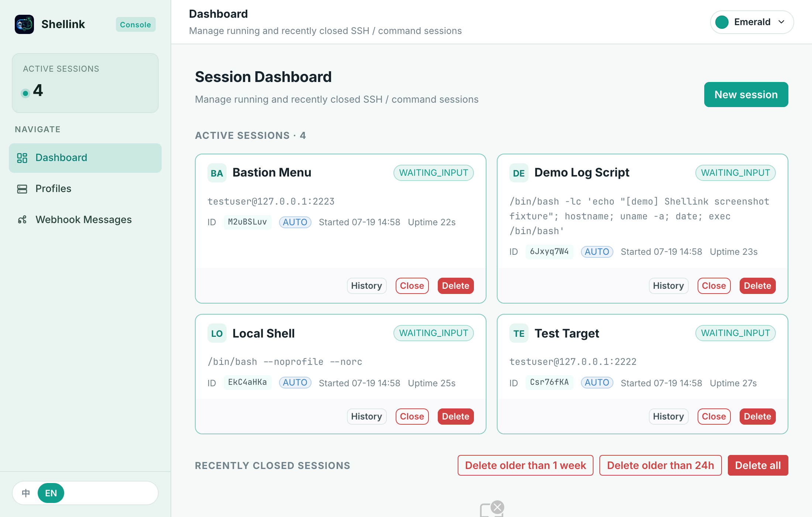This screenshot has width=812, height=517.
Task: Click the AUTO badge on Test Target
Action: tap(597, 383)
